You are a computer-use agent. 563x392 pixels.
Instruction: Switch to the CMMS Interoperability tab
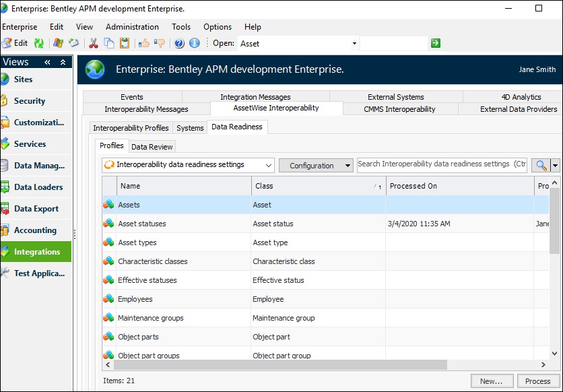[x=399, y=109]
